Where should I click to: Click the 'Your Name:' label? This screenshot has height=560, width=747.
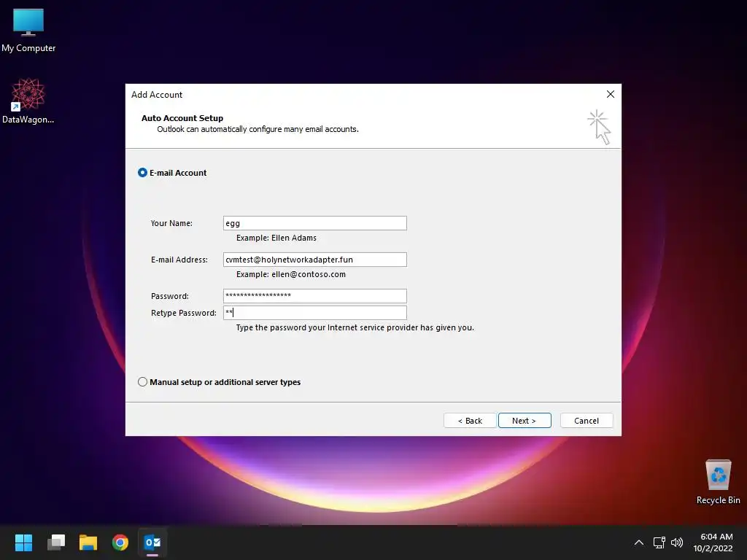(x=171, y=223)
